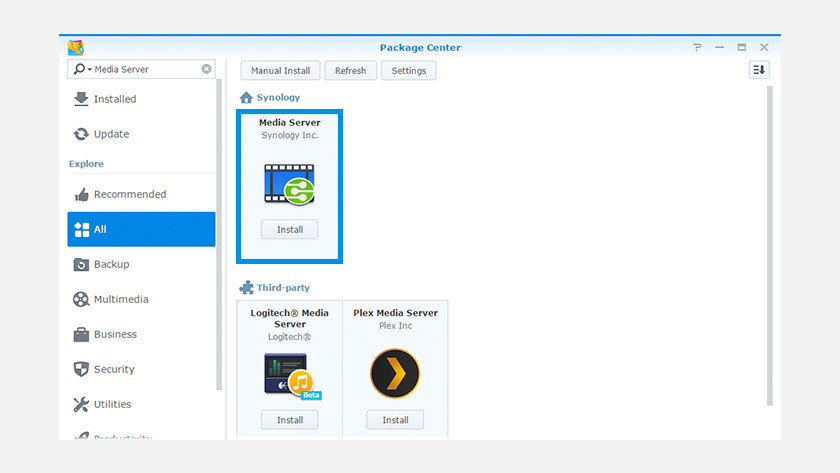Click the Security shield icon
Image resolution: width=840 pixels, height=473 pixels.
(x=81, y=369)
